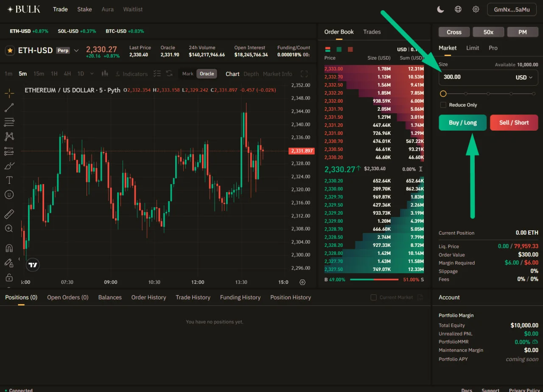Select the 1H timeframe
This screenshot has width=543, height=392.
[x=54, y=74]
